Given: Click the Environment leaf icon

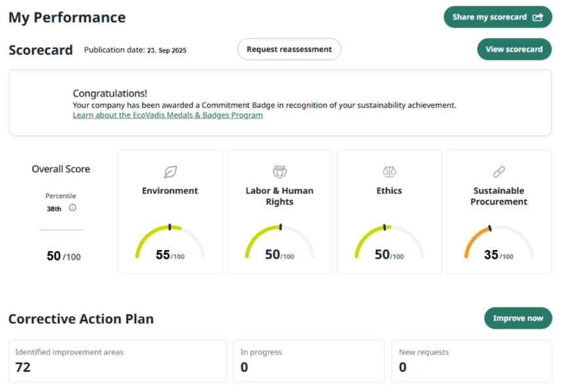Looking at the screenshot, I should coord(170,172).
